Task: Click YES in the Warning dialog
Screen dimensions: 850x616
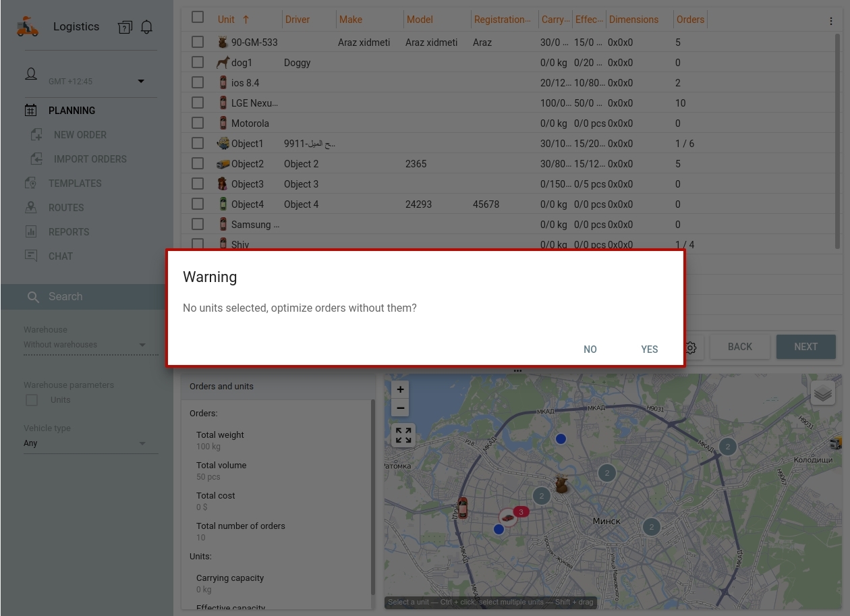Action: [x=649, y=349]
